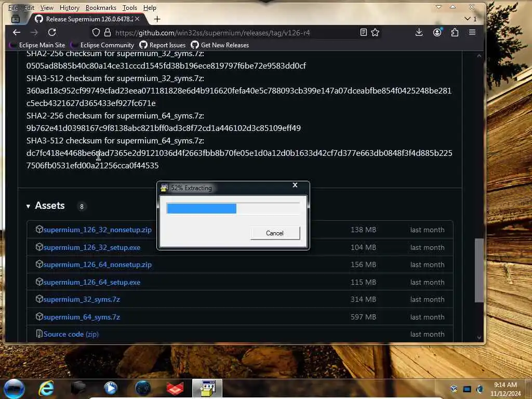Open the downloads panel
The image size is (532, 399).
click(419, 33)
